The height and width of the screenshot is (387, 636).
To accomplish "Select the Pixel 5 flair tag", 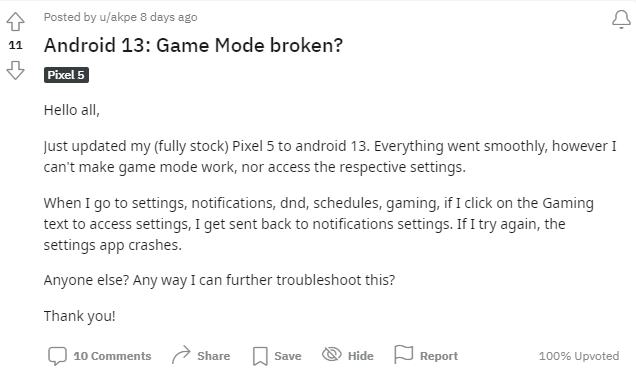I will pos(66,75).
